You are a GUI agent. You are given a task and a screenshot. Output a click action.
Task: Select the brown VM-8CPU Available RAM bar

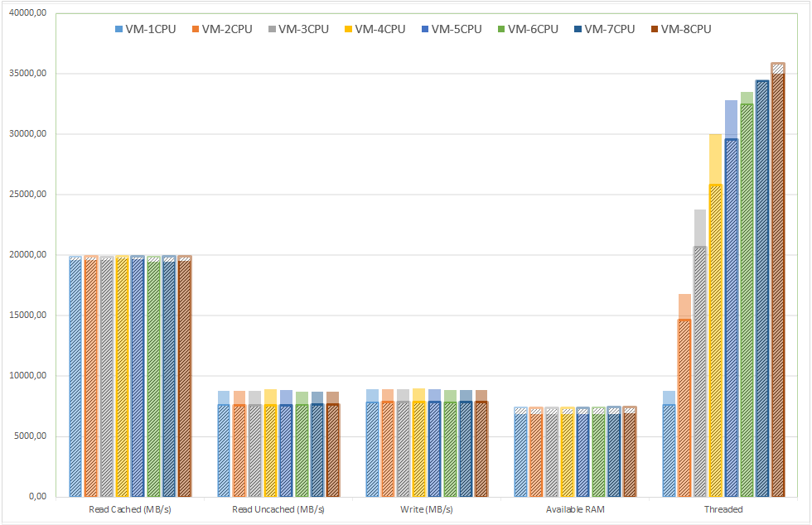pos(630,451)
